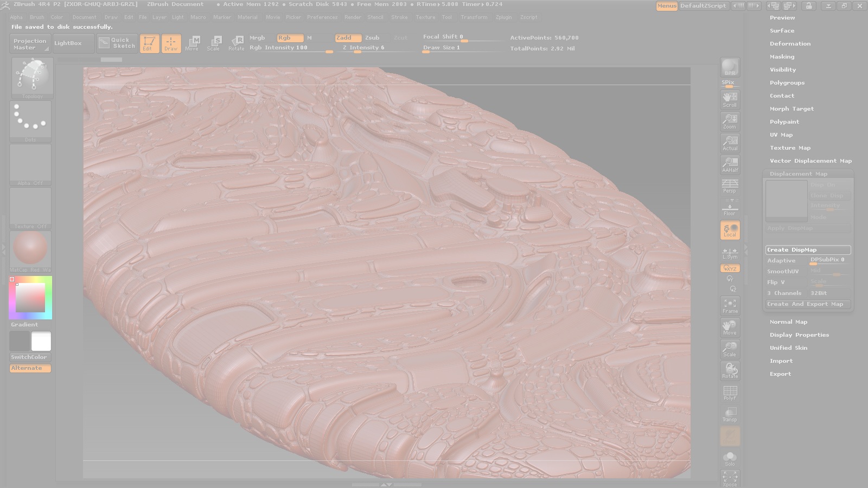Activate AAHalf view icon
This screenshot has height=488, width=868.
click(x=730, y=164)
